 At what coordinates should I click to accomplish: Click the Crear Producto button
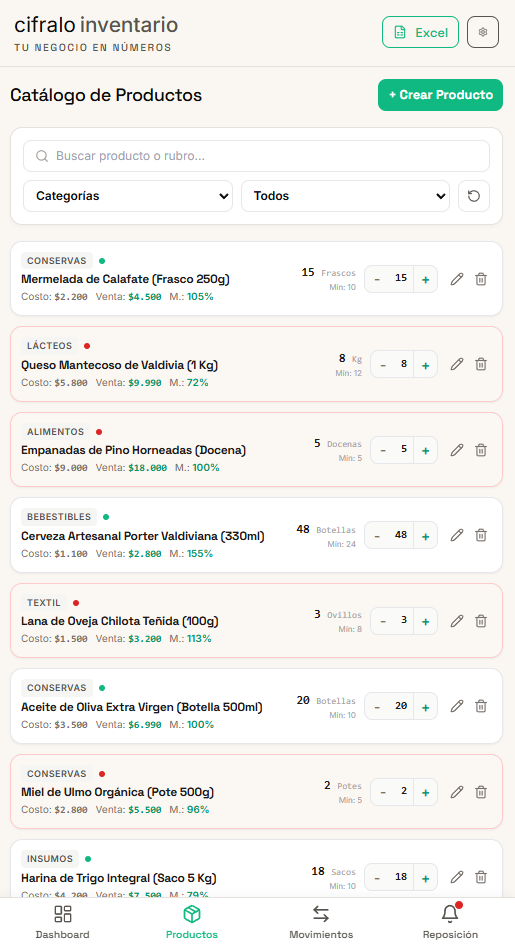click(440, 95)
